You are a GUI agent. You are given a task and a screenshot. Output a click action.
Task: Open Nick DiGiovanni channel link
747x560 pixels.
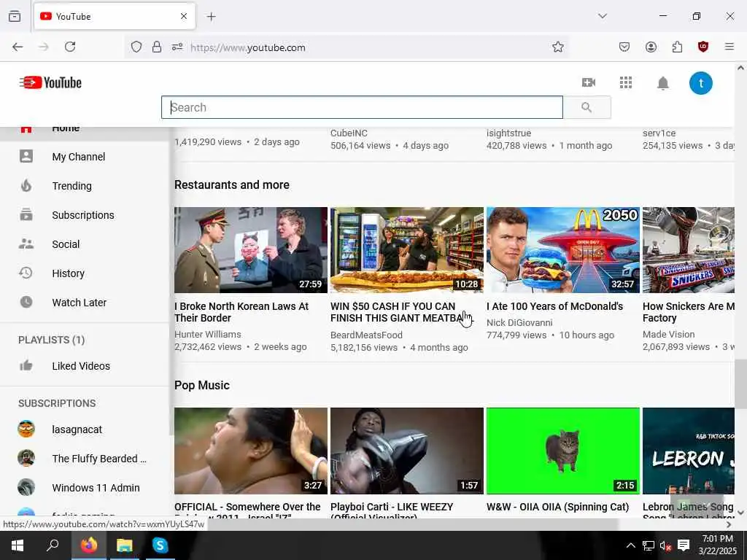519,322
